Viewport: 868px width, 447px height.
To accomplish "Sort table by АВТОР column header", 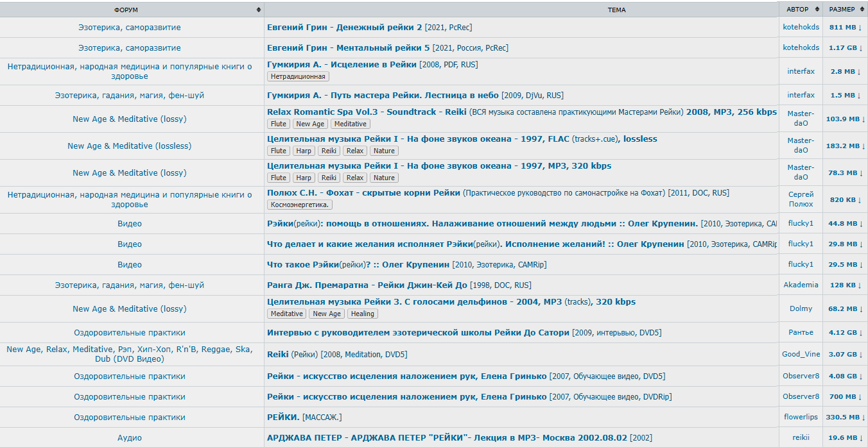I will (801, 10).
